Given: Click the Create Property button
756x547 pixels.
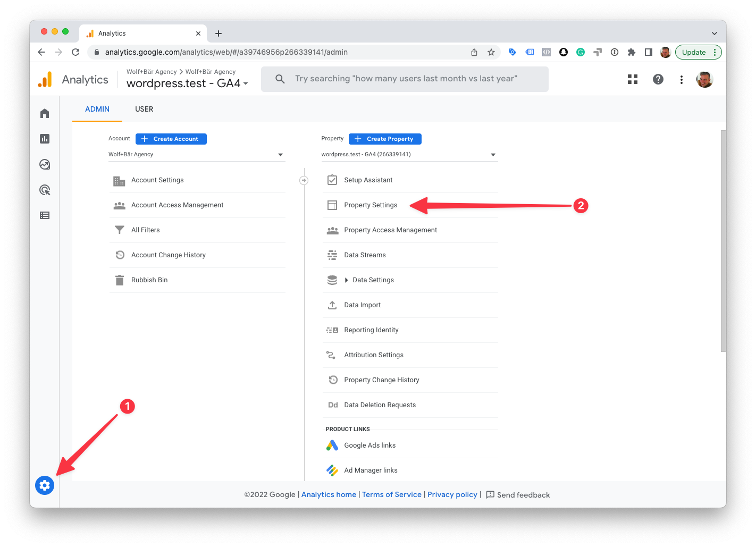Looking at the screenshot, I should pyautogui.click(x=385, y=139).
